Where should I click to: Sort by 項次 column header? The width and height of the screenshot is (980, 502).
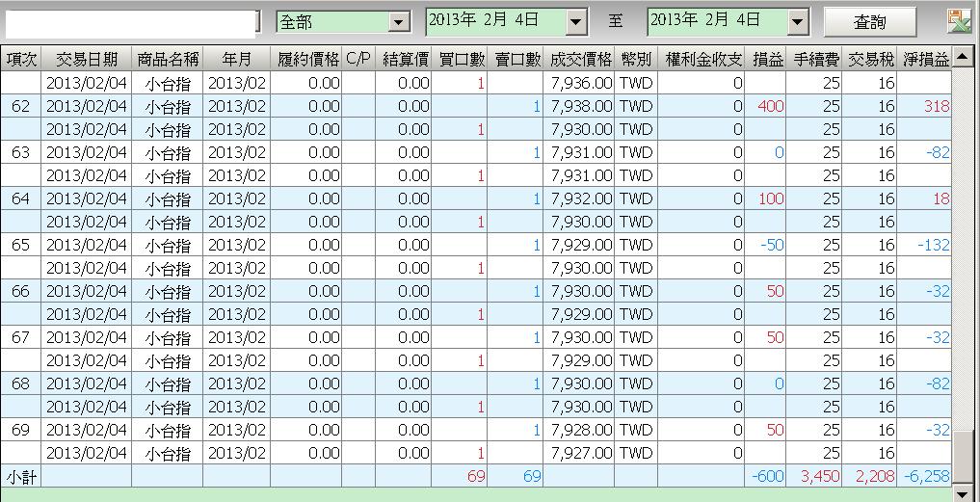(x=20, y=59)
